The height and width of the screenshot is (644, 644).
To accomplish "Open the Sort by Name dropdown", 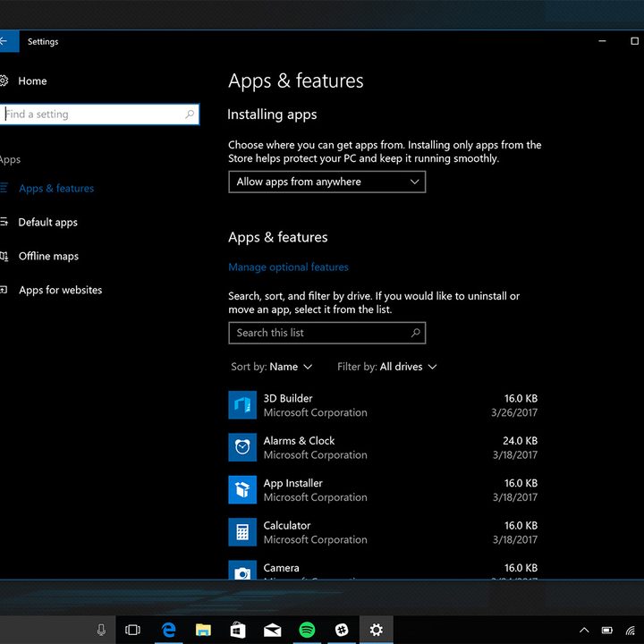I will tap(272, 367).
